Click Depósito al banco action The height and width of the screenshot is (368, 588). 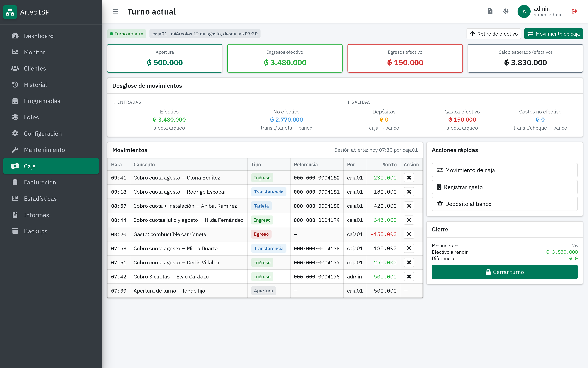pos(504,204)
